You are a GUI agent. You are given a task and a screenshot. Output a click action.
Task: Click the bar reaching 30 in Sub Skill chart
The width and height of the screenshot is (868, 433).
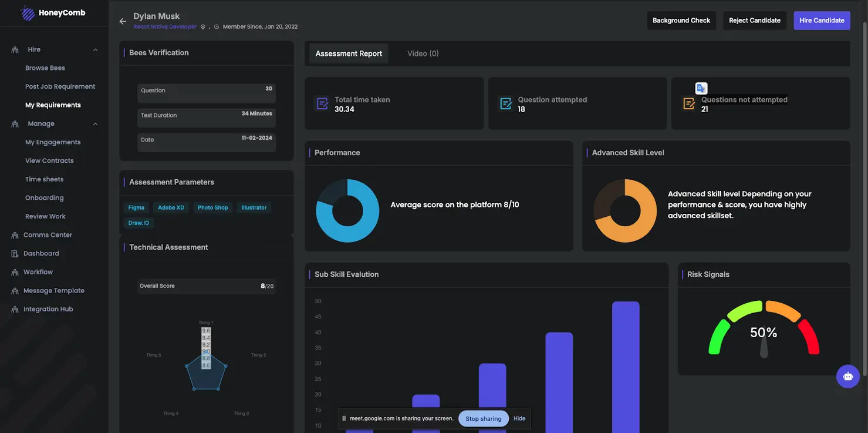click(492, 398)
